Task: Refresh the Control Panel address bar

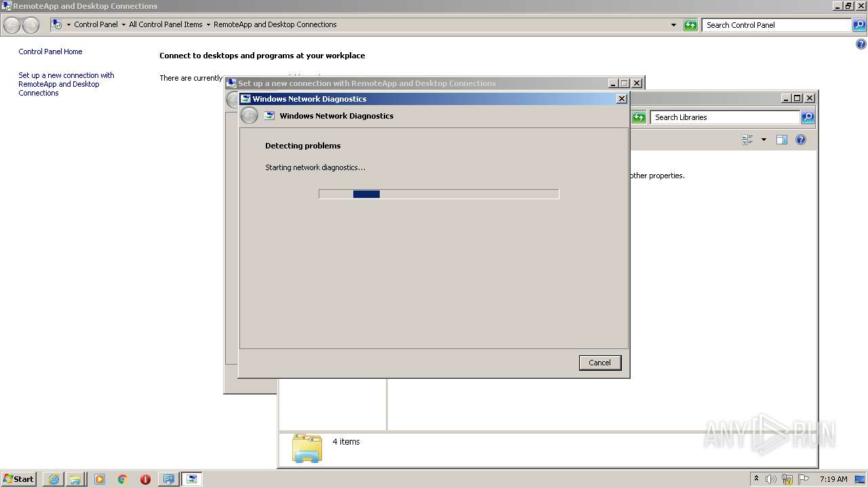Action: pyautogui.click(x=690, y=25)
